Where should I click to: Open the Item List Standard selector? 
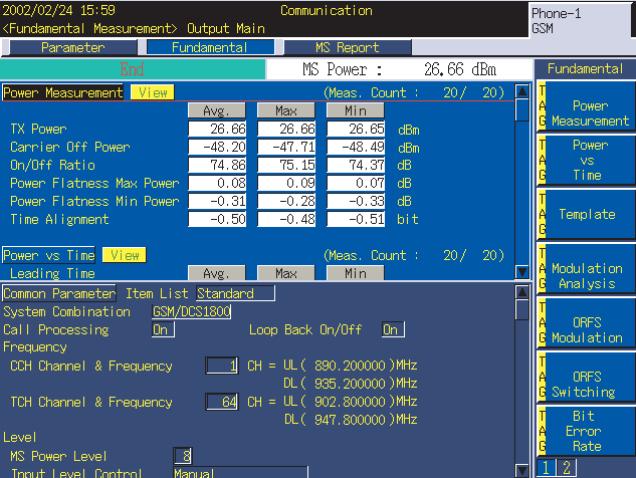coord(236,293)
